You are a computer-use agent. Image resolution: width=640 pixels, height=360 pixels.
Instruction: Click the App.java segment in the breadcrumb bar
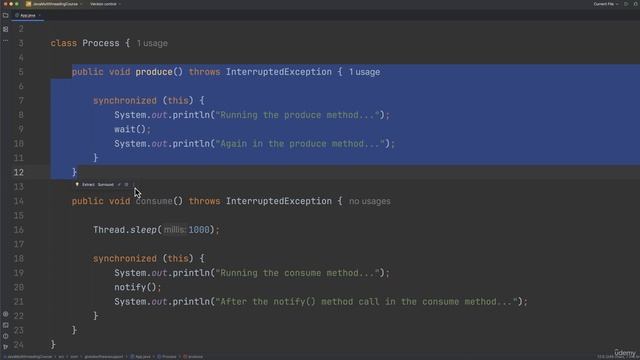[141, 357]
